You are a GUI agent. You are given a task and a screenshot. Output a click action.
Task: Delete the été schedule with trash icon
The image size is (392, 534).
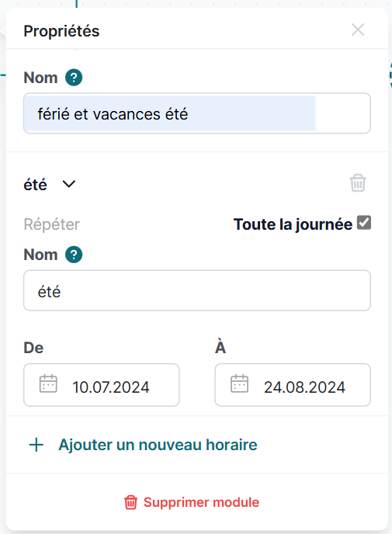(358, 183)
